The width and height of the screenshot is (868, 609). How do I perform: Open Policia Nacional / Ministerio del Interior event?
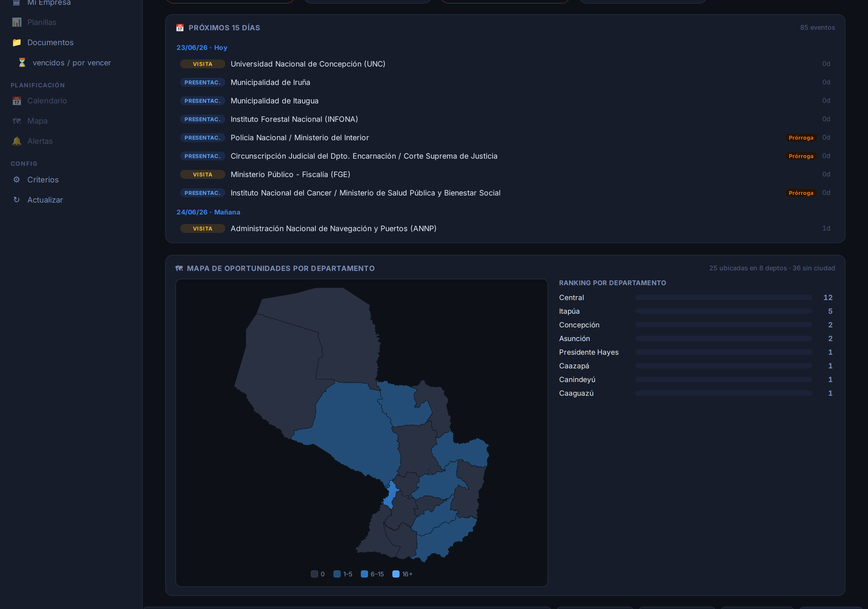tap(505, 138)
